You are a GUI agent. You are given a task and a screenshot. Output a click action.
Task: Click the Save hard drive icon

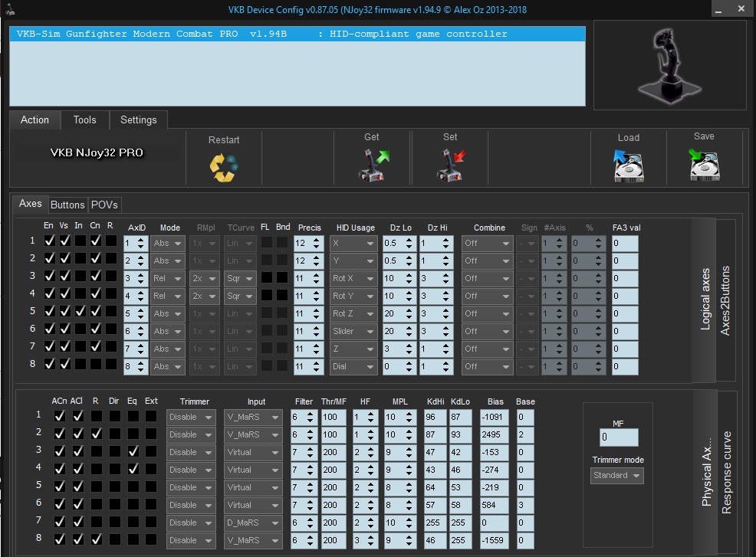[x=704, y=164]
